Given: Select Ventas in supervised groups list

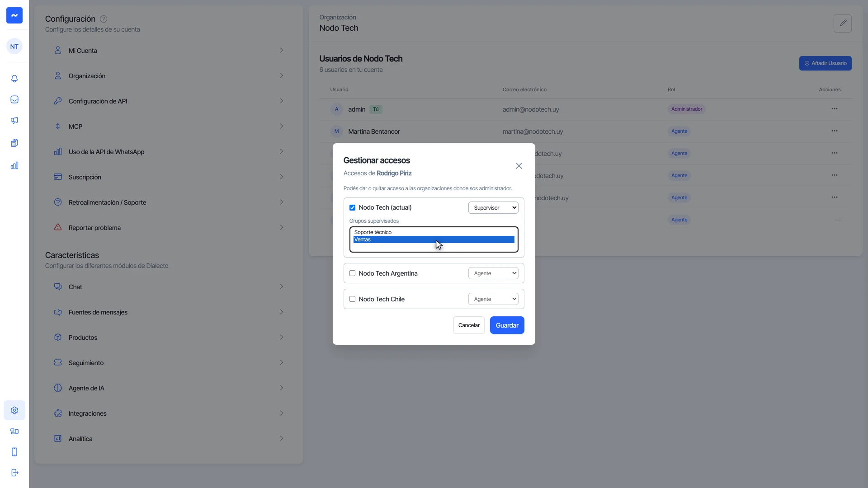Looking at the screenshot, I should (x=434, y=239).
